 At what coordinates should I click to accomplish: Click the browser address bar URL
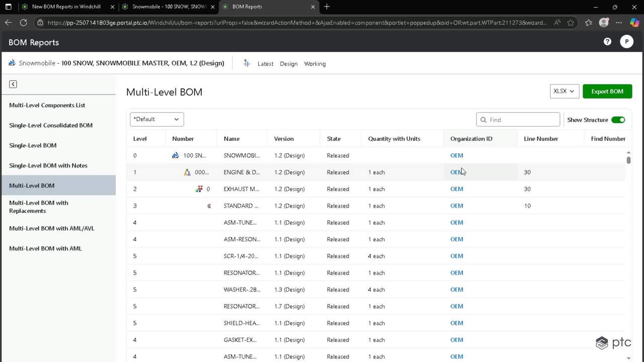tap(297, 23)
